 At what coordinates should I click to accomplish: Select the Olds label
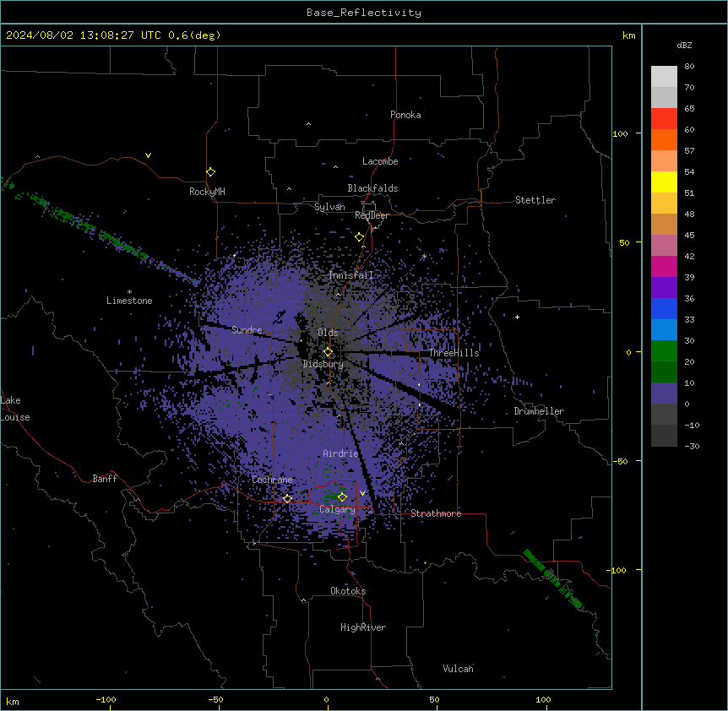(328, 333)
